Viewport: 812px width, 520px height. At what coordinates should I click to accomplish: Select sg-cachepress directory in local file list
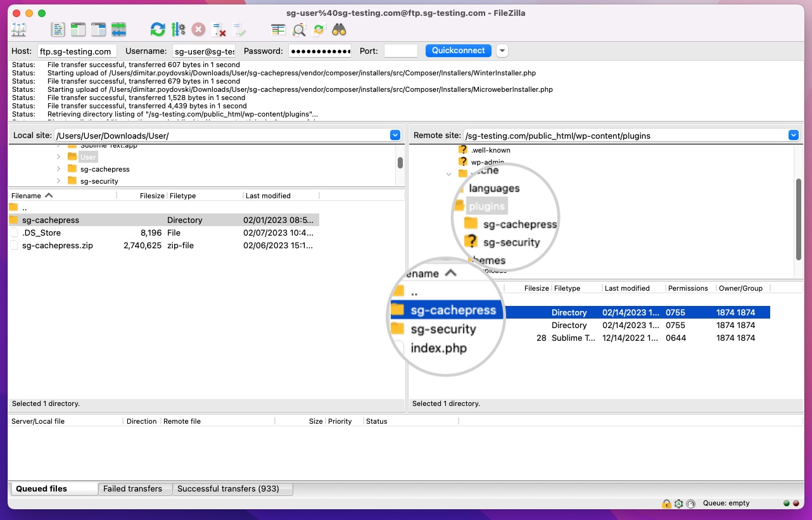tap(163, 220)
